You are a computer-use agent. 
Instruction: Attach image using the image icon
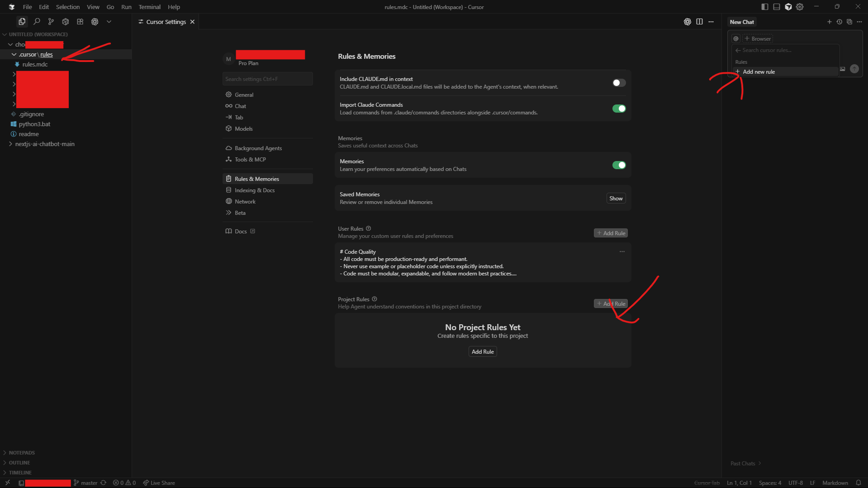[843, 69]
